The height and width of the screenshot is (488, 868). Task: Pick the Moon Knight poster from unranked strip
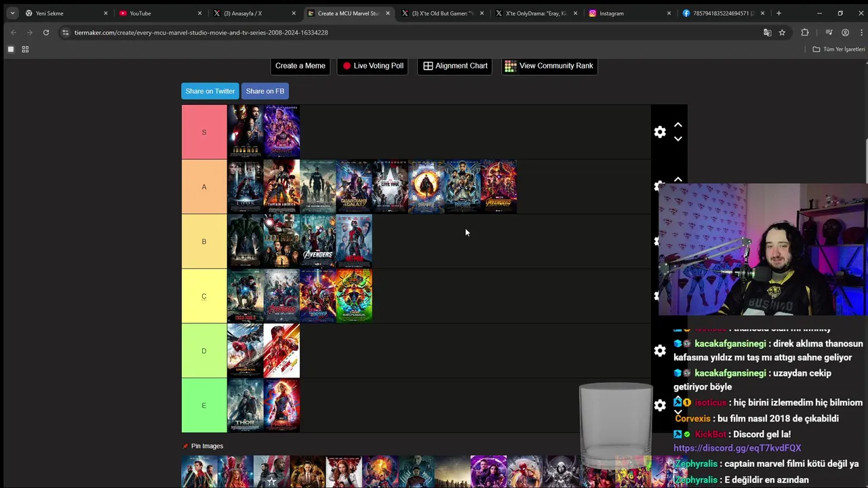[561, 472]
